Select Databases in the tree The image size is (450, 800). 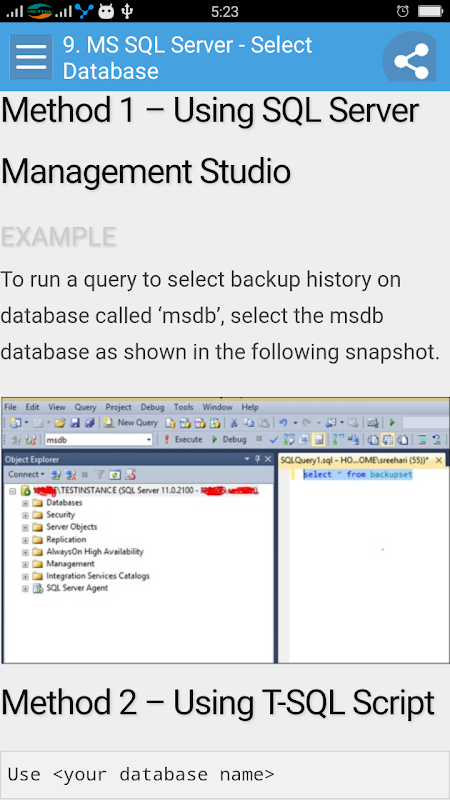pyautogui.click(x=64, y=503)
